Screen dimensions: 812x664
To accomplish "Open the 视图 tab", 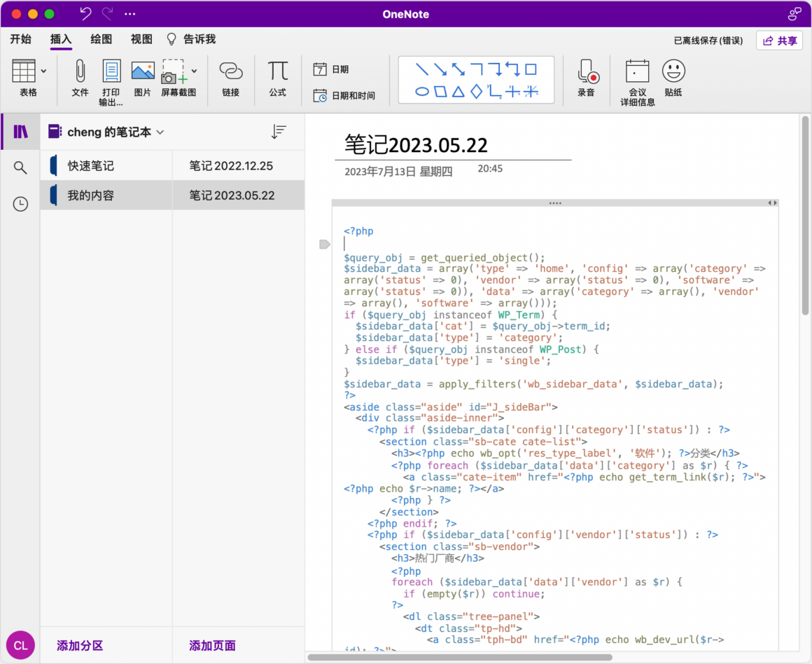I will [141, 39].
